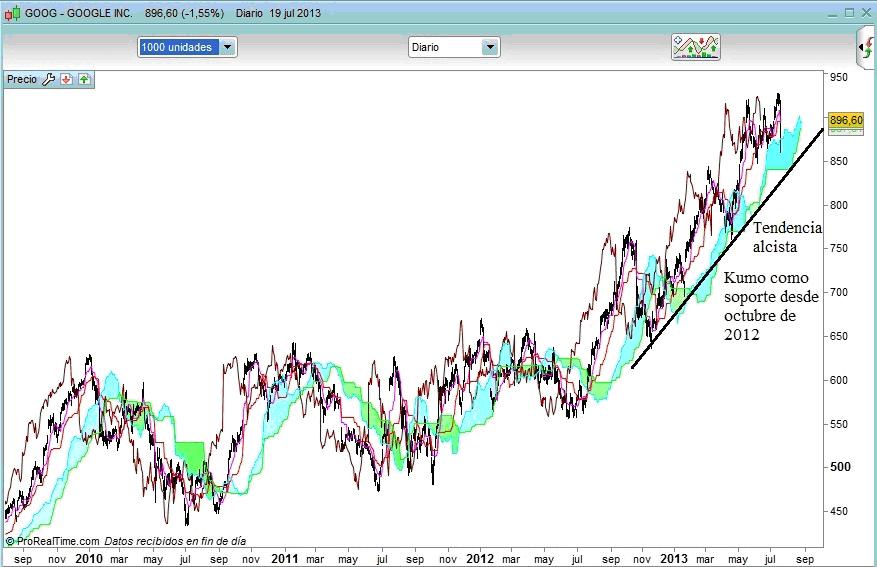The image size is (877, 567).
Task: Click the ProRealTime.com copyright text
Action: point(53,541)
